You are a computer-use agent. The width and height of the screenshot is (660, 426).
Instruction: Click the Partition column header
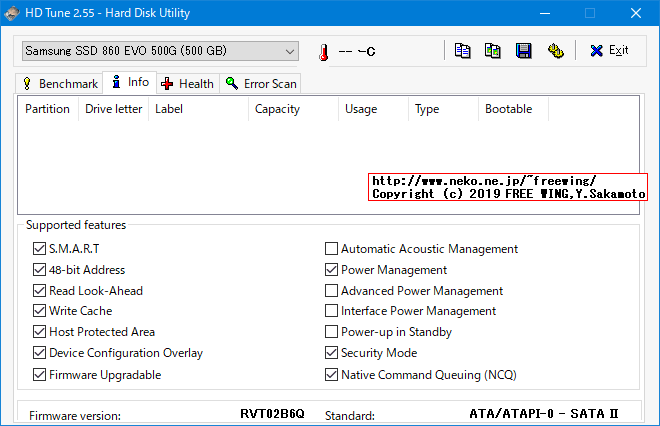pos(47,109)
